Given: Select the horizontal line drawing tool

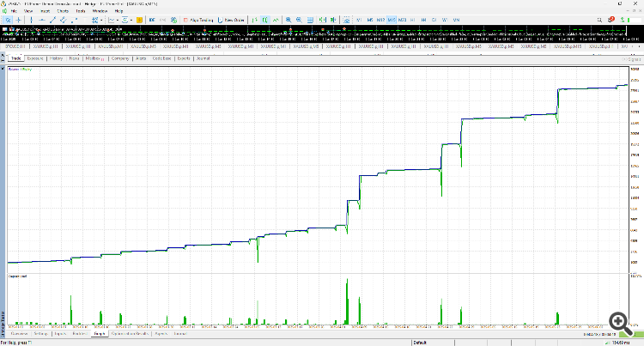Looking at the screenshot, I should (x=42, y=20).
